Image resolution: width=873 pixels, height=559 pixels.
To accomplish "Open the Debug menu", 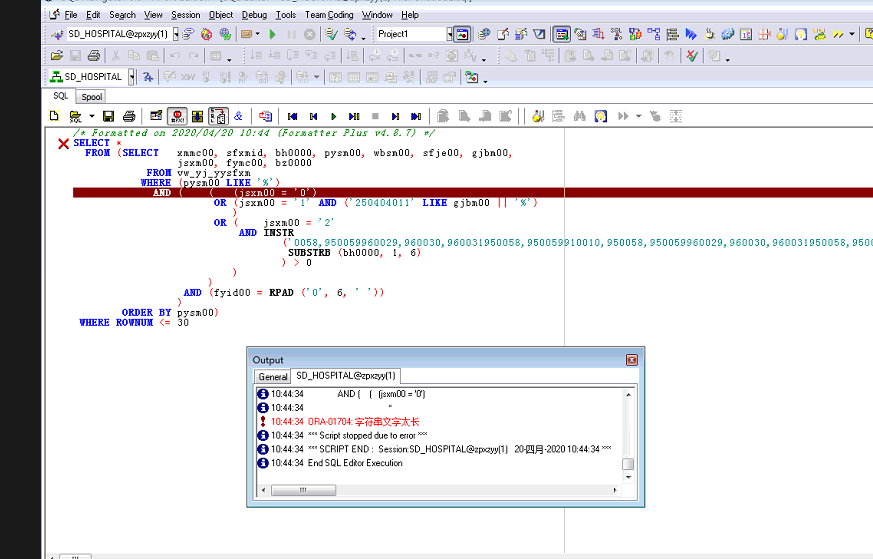I will pyautogui.click(x=254, y=15).
